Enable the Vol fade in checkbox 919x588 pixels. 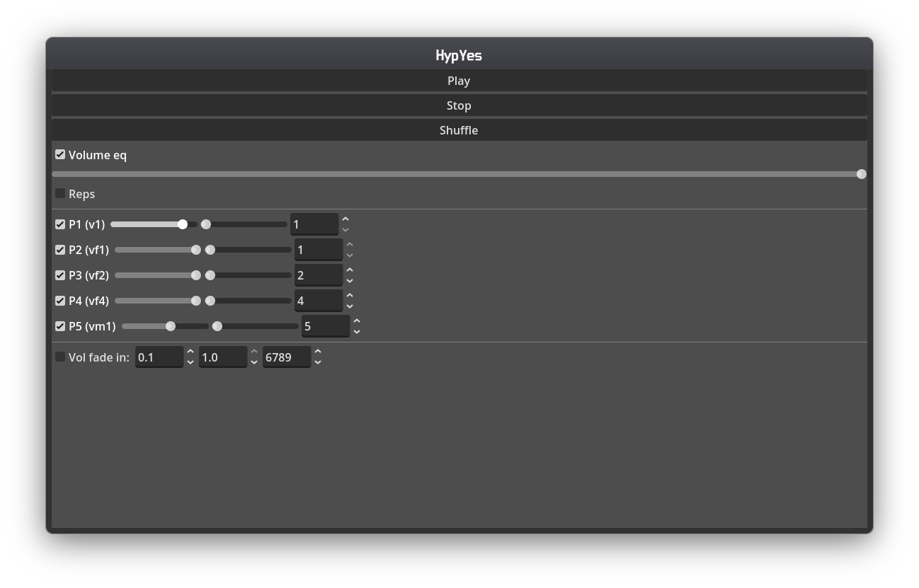click(x=60, y=357)
